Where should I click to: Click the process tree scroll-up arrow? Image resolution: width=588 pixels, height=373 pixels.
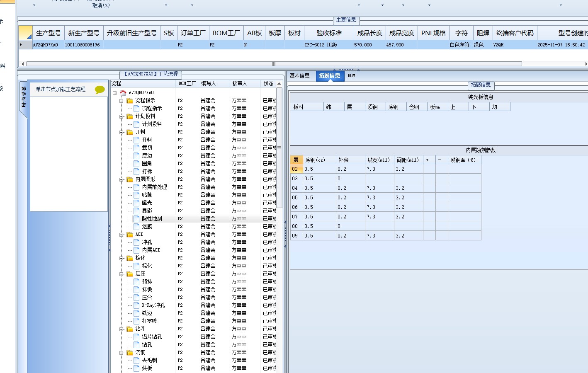pyautogui.click(x=279, y=84)
